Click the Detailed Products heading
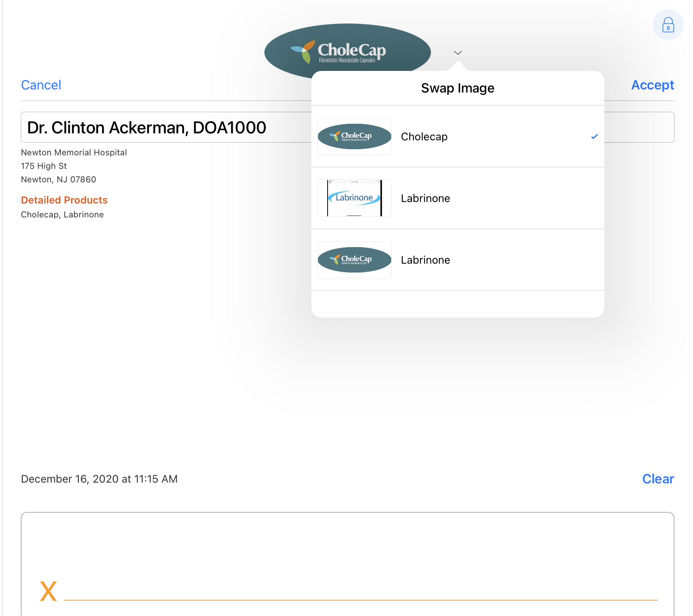The image size is (693, 616). [x=64, y=200]
